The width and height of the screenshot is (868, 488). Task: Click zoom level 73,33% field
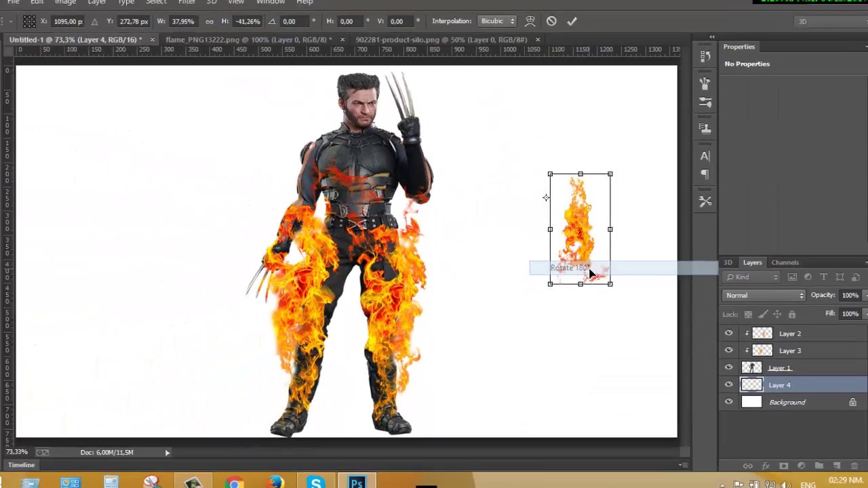(x=18, y=452)
